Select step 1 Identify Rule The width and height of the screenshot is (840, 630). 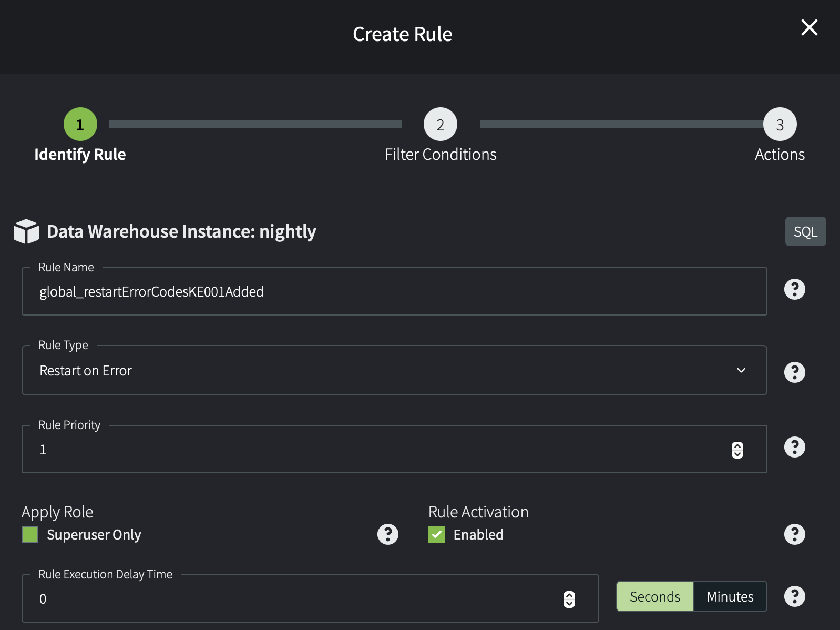point(80,125)
